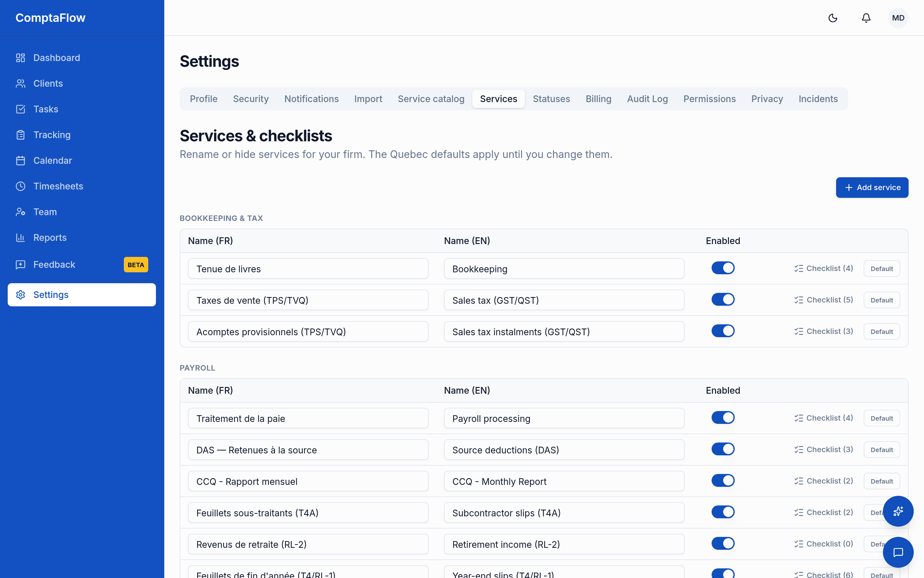The height and width of the screenshot is (578, 924).
Task: Toggle Sales tax instalments enabled switch
Action: [x=723, y=331]
